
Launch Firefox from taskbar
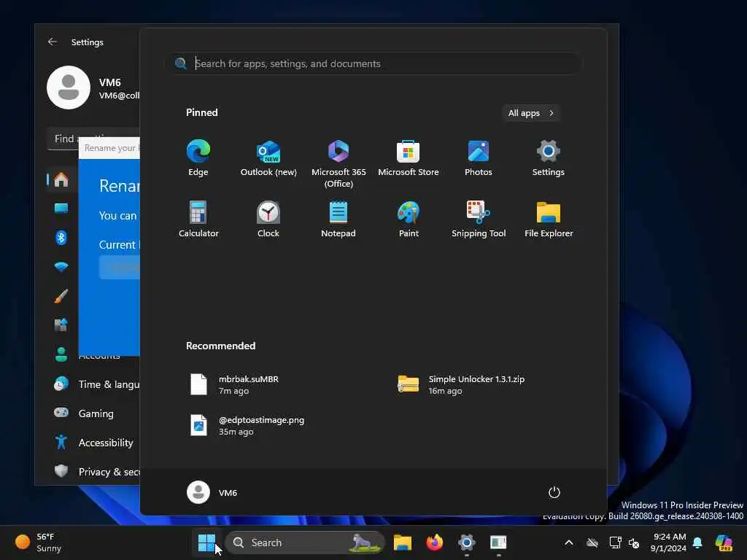pos(435,542)
